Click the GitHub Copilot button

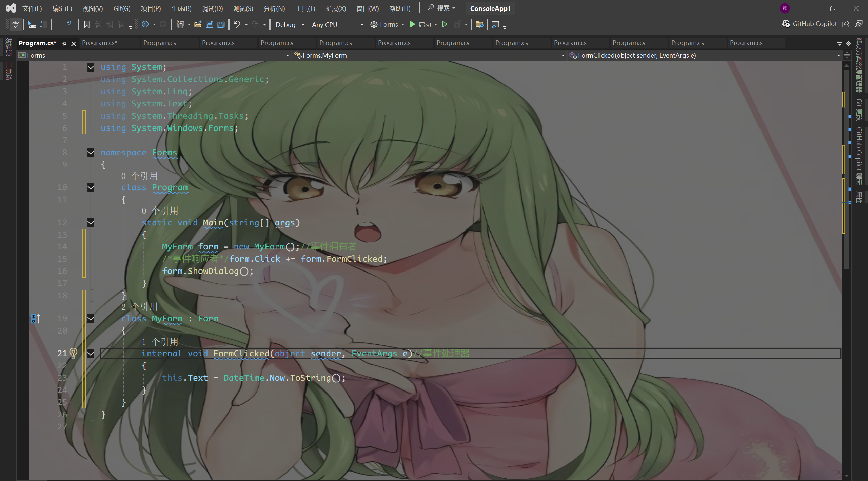(809, 24)
